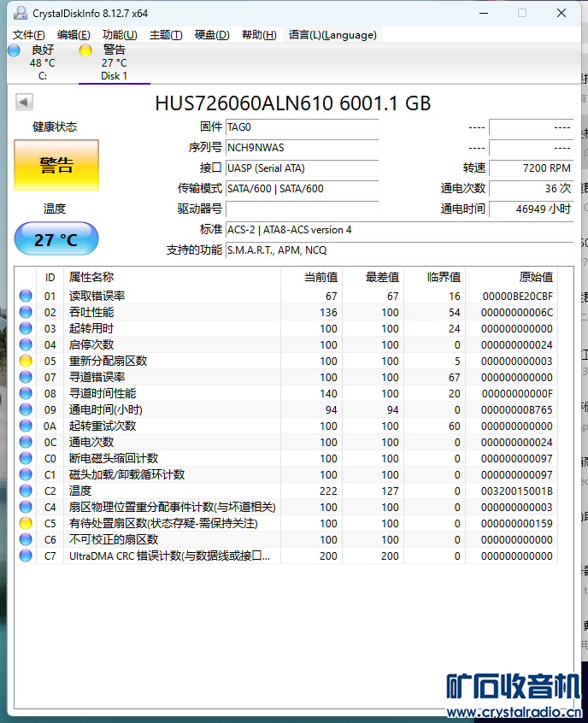Image resolution: width=588 pixels, height=723 pixels.
Task: Click the blue status icon for 09 通电时间(小时)
Action: pyautogui.click(x=26, y=409)
